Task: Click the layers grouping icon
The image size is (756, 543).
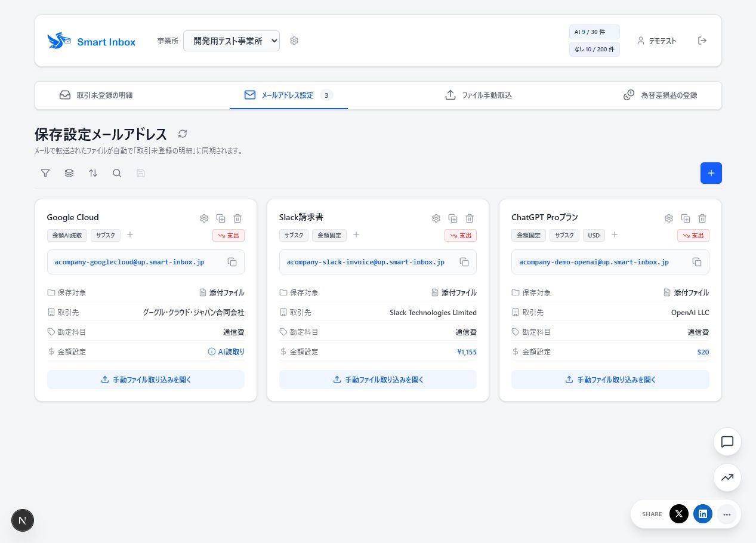Action: (69, 173)
